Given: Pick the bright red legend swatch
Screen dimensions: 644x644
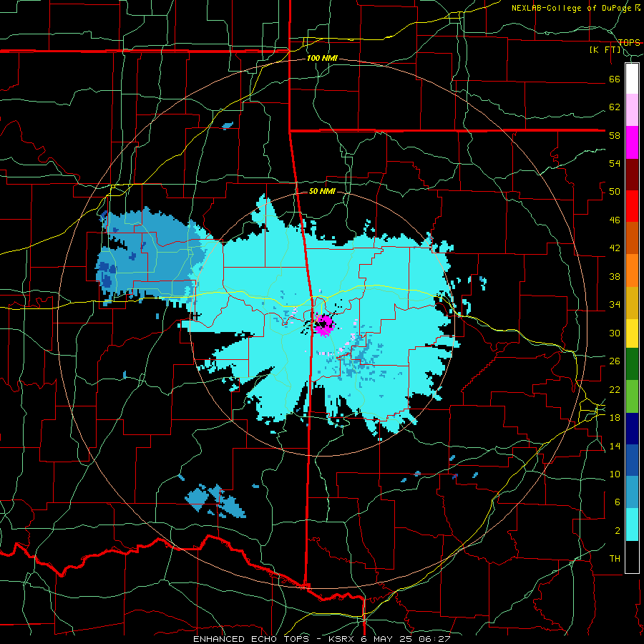Looking at the screenshot, I should click(x=632, y=206).
